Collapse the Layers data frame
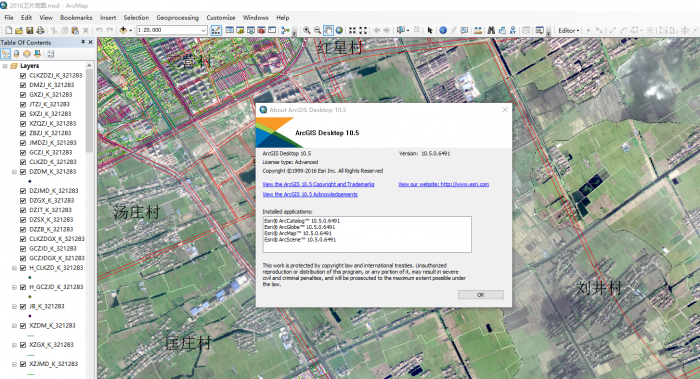Image resolution: width=700 pixels, height=379 pixels. coord(5,66)
